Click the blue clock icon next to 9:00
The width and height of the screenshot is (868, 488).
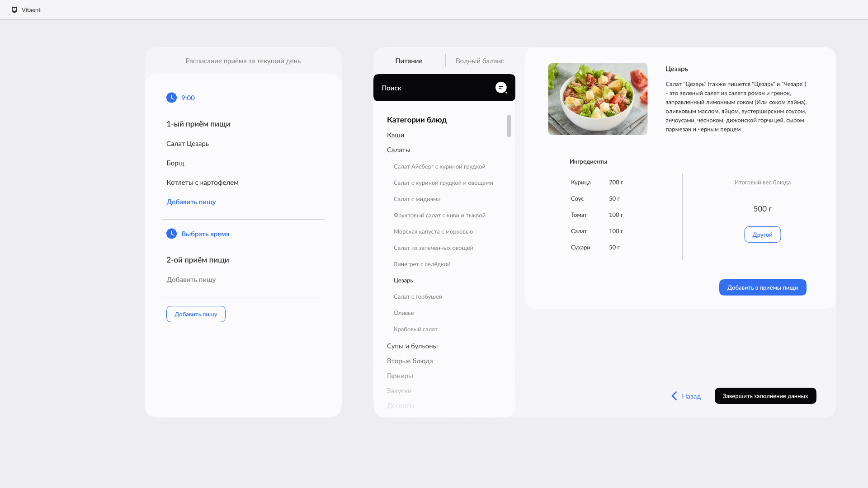(171, 98)
